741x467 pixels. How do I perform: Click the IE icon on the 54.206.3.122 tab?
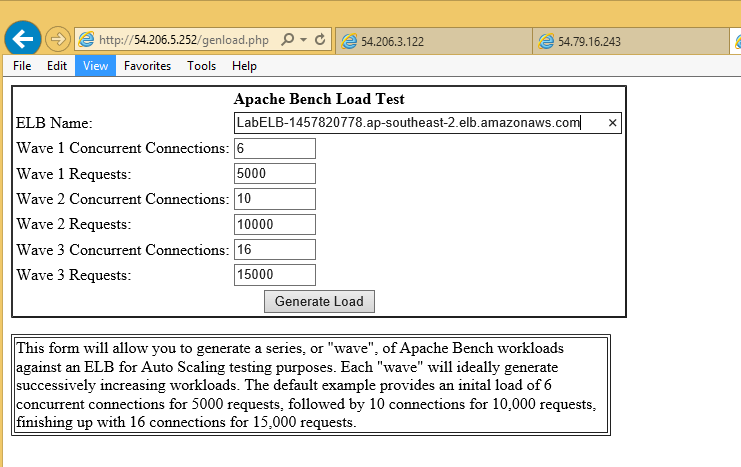(349, 42)
